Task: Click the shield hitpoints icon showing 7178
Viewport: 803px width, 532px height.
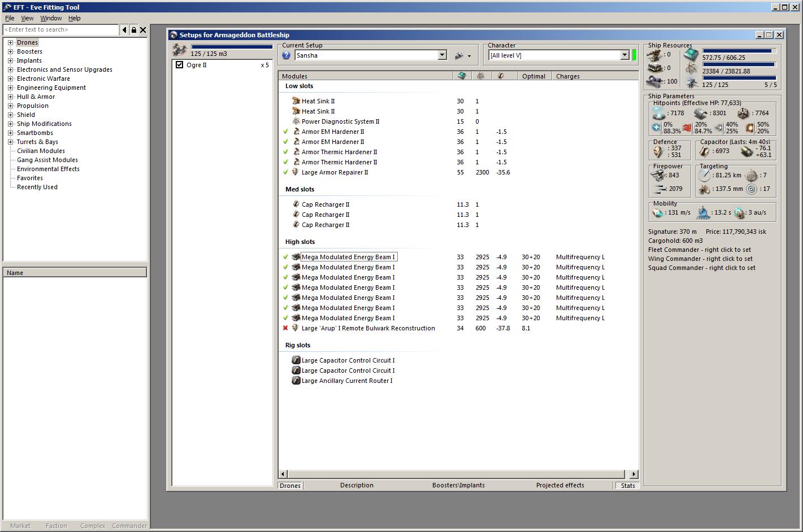Action: (x=658, y=113)
